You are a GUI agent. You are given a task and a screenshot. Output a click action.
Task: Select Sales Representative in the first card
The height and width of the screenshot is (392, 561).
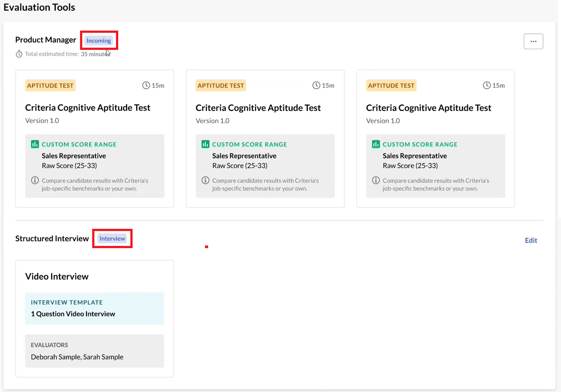[74, 156]
